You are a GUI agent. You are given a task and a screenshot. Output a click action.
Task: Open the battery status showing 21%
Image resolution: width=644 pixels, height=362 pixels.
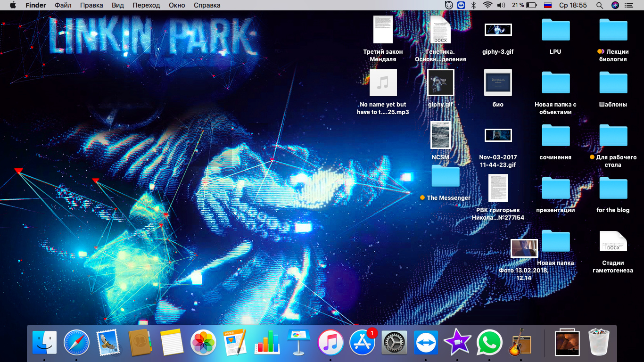click(x=525, y=5)
